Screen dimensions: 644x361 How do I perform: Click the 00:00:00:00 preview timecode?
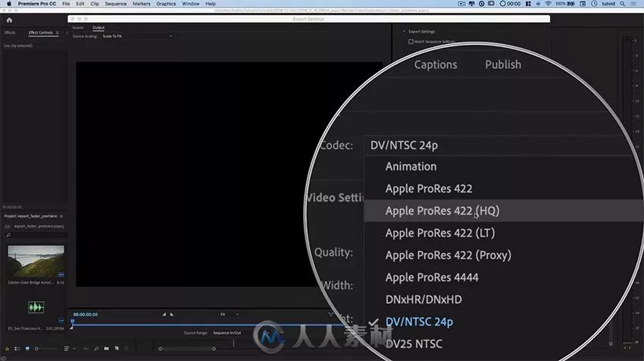click(x=86, y=315)
